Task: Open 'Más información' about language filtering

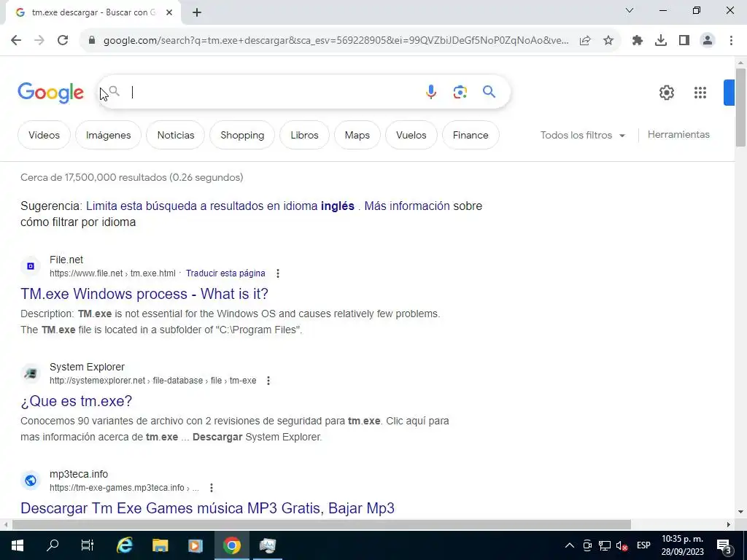Action: pyautogui.click(x=407, y=206)
